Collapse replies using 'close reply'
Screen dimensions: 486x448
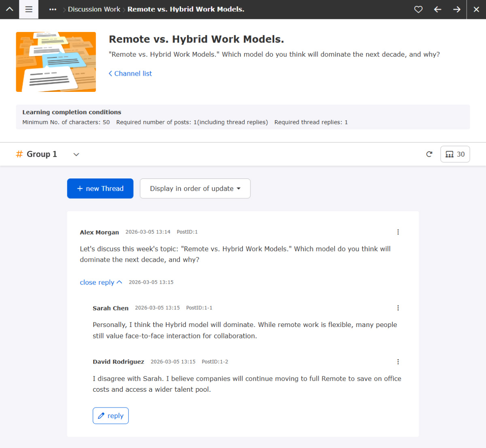pyautogui.click(x=101, y=282)
